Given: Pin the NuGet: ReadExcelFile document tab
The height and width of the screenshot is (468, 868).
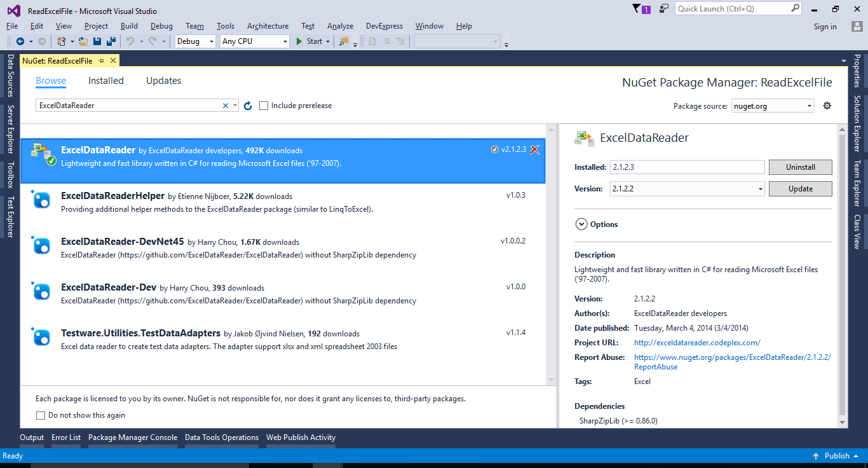Looking at the screenshot, I should (x=102, y=60).
